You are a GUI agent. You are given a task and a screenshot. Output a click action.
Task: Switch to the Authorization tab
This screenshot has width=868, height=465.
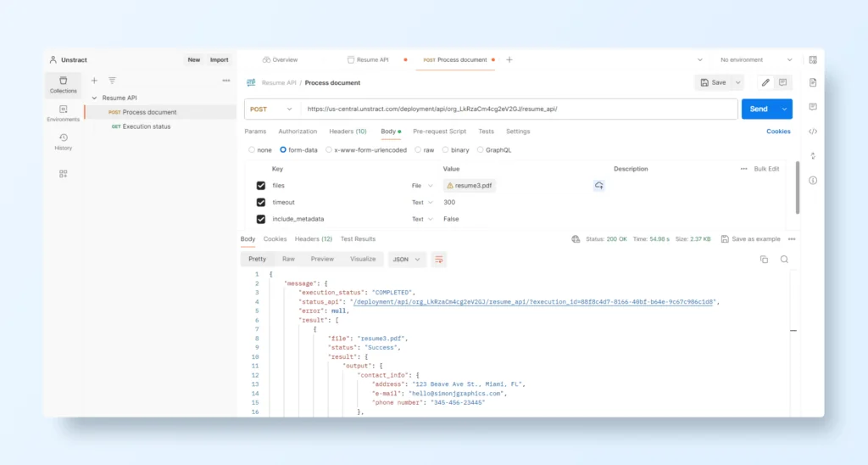click(x=298, y=132)
